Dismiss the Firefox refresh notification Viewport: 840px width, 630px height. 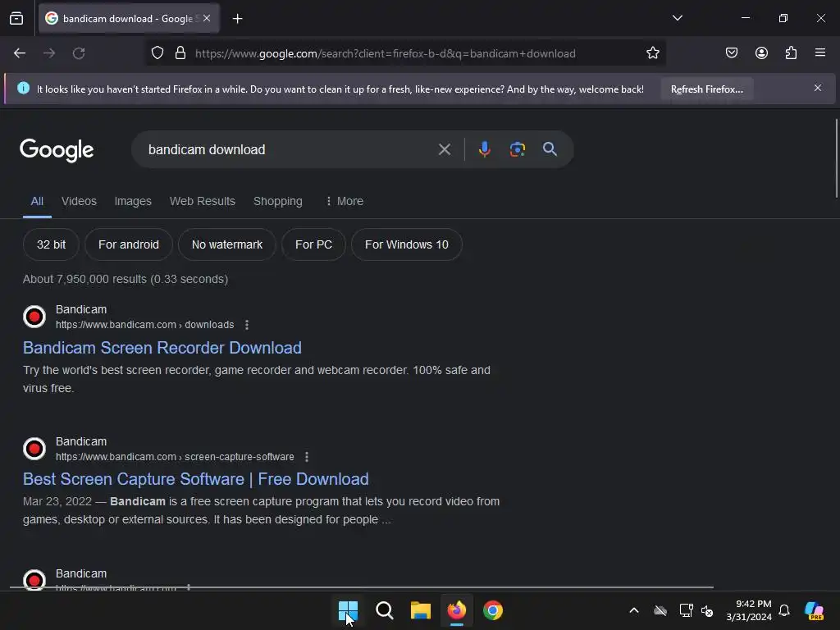point(818,88)
